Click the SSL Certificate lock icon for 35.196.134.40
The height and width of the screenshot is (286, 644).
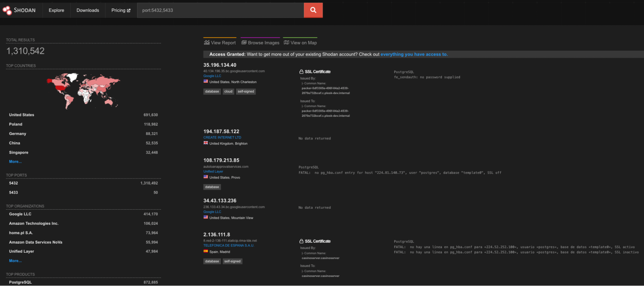301,72
